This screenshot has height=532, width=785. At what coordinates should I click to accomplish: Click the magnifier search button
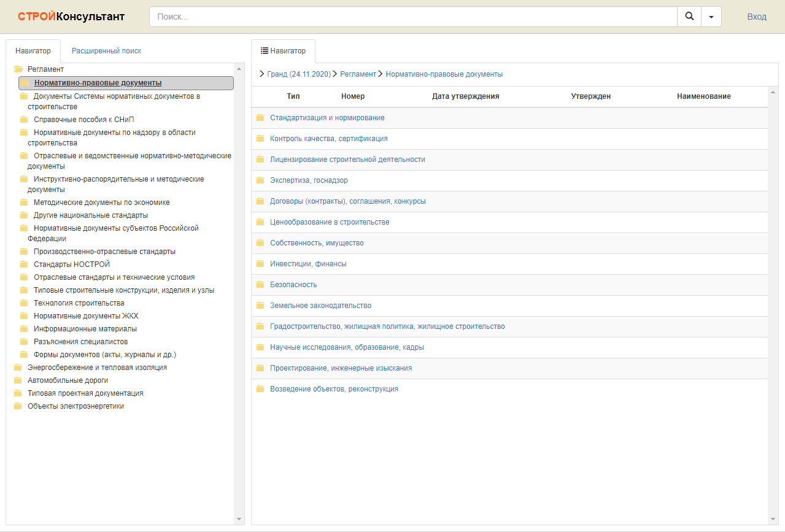pos(689,17)
